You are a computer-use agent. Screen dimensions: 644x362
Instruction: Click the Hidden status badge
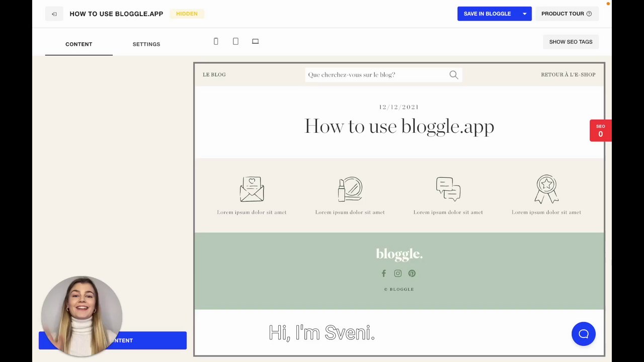(x=187, y=14)
